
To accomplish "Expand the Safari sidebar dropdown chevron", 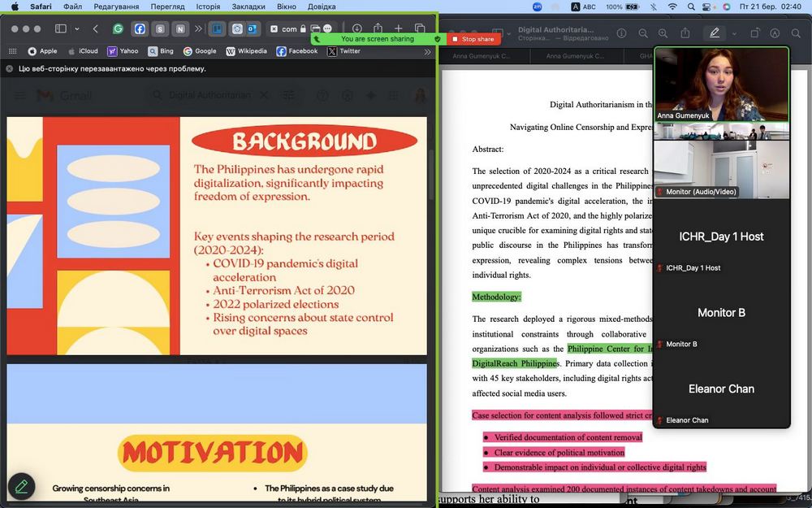I will tap(77, 28).
